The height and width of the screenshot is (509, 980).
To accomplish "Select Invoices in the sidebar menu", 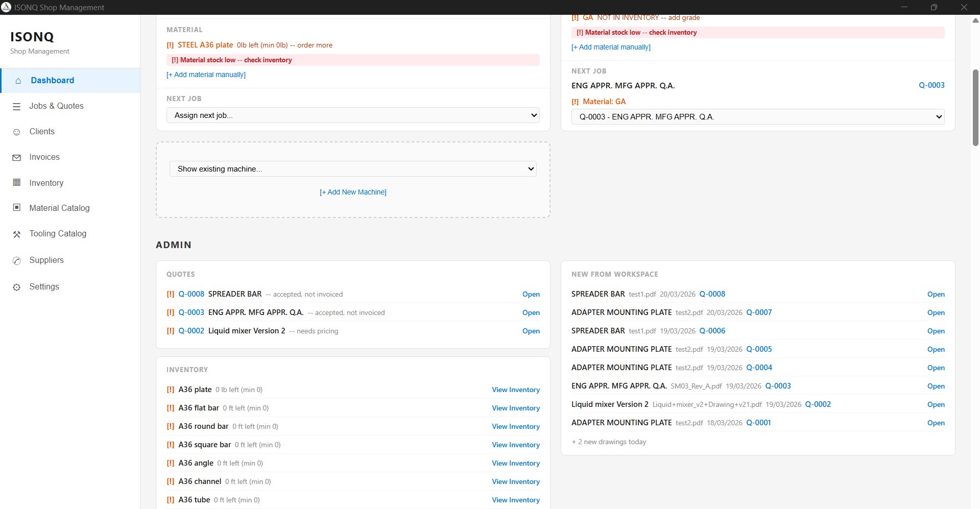I will click(x=44, y=157).
